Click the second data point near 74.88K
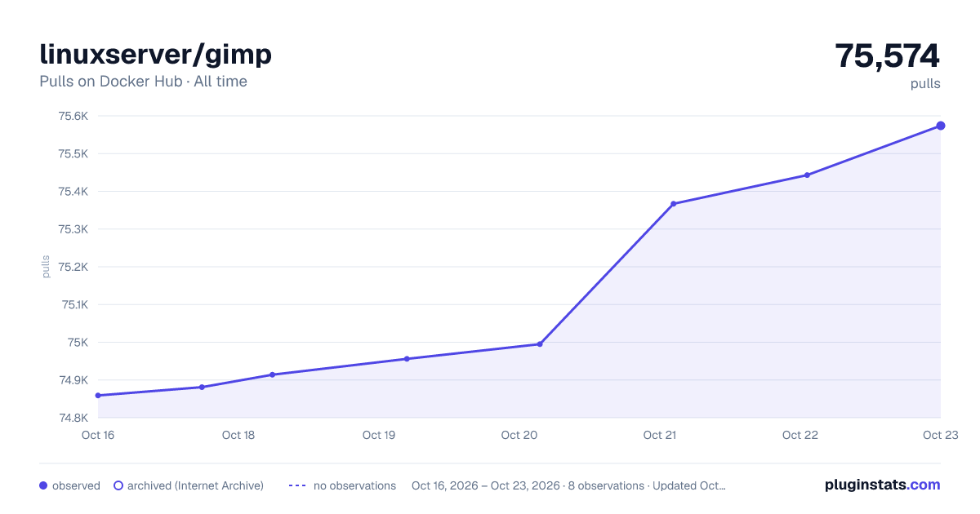 (x=202, y=387)
